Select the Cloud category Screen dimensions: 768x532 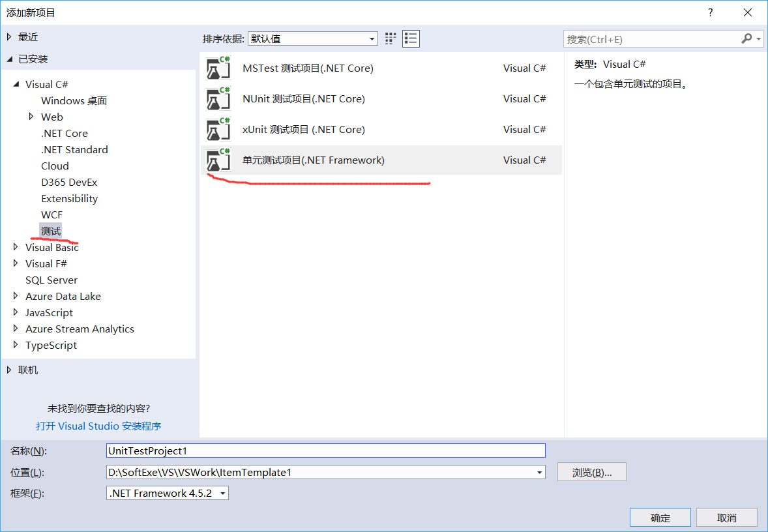[x=55, y=166]
